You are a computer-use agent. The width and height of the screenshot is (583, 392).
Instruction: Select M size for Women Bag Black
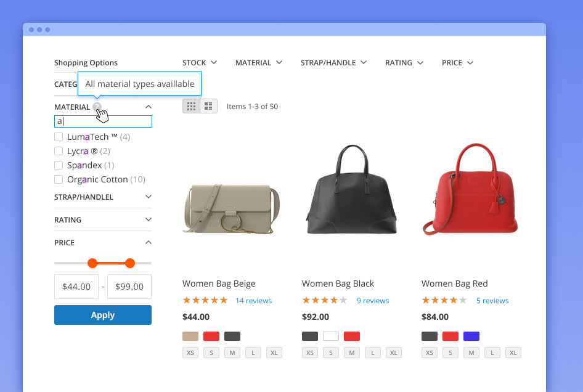[x=352, y=353]
